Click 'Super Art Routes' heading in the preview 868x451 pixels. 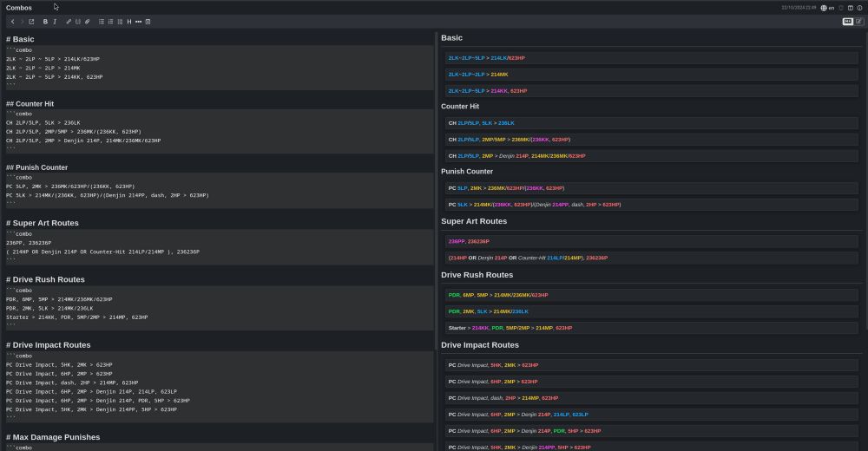(474, 221)
